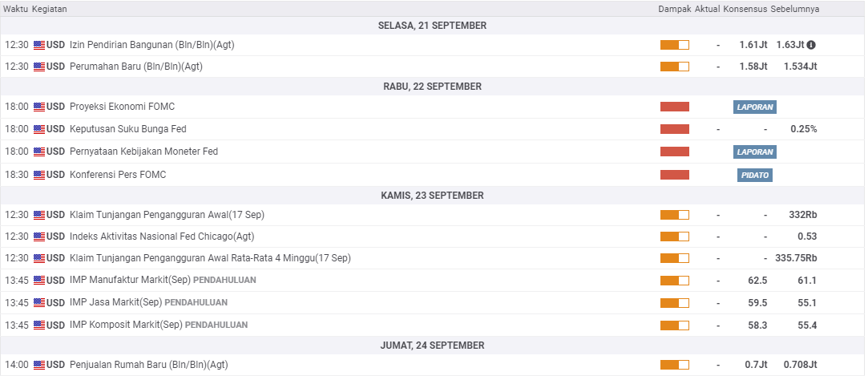Open IMP Jasa Markit(Sep) event
This screenshot has height=376, width=868.
(x=115, y=302)
